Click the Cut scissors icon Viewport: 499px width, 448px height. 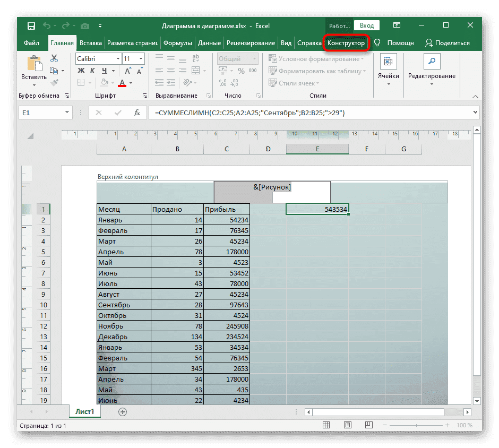tap(54, 58)
